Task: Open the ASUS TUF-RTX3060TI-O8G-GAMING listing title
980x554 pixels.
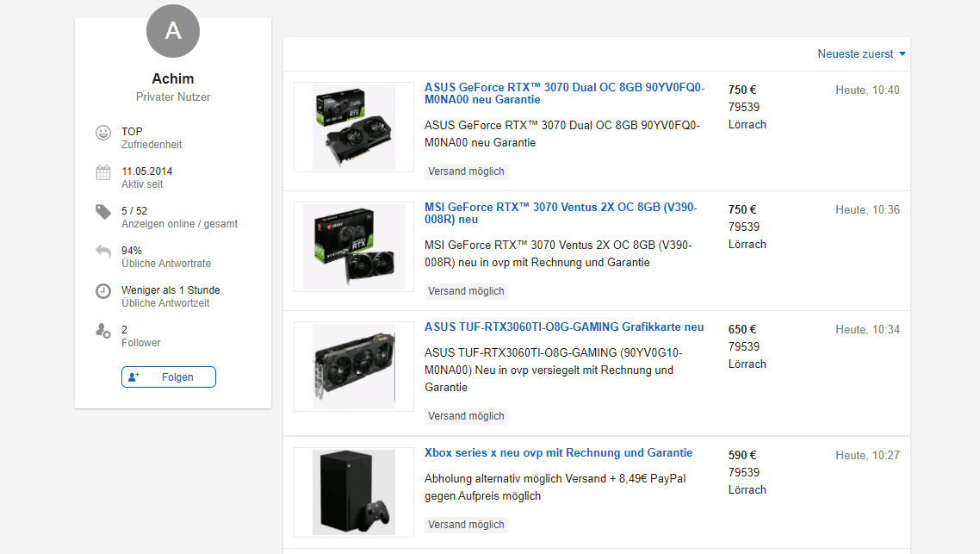Action: click(x=564, y=327)
